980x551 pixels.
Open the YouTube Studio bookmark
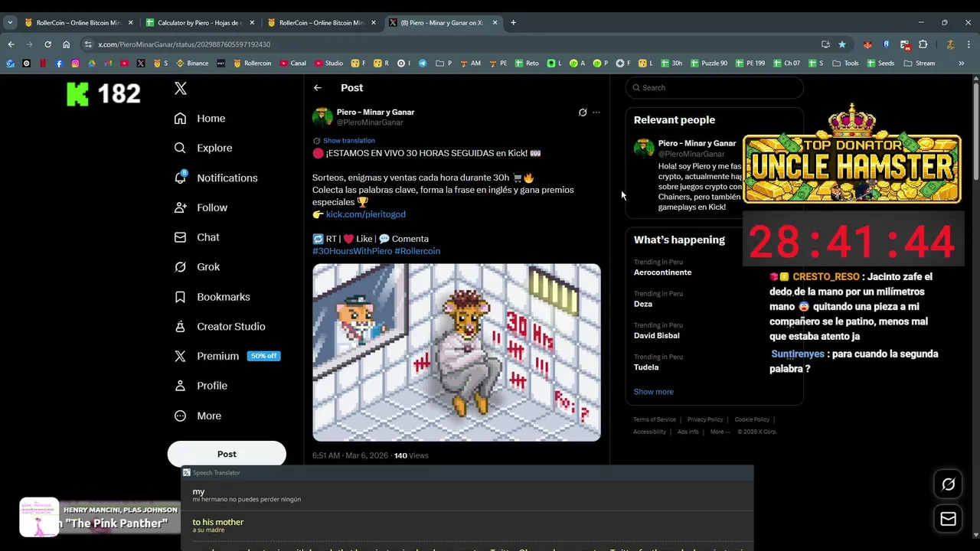pos(328,64)
